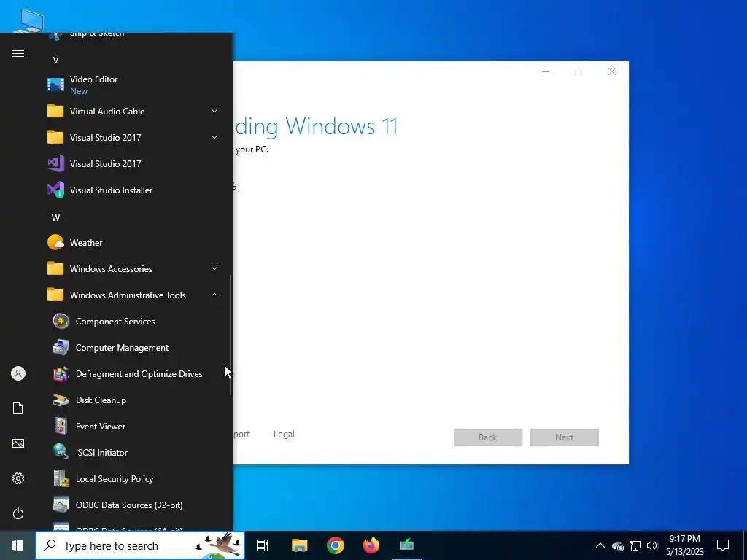747x560 pixels.
Task: Launch Computer Management icon
Action: point(61,347)
